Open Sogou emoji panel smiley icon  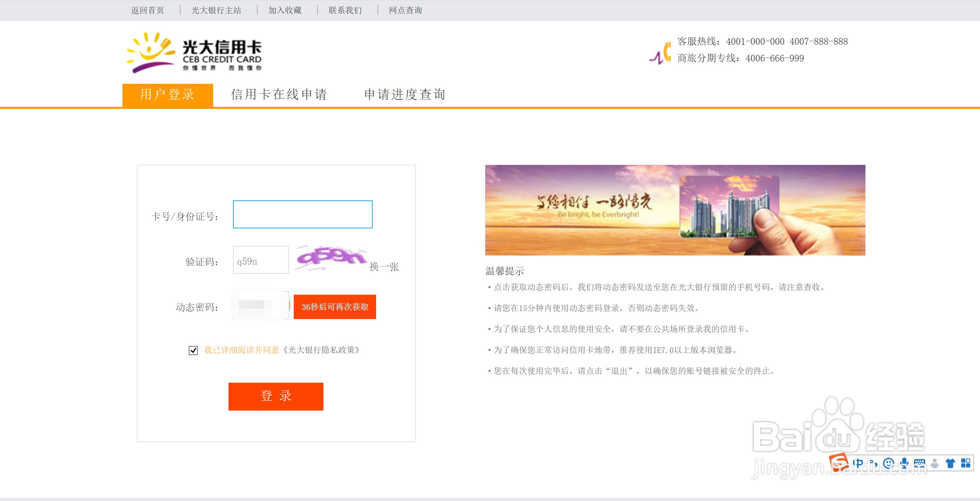tap(889, 463)
